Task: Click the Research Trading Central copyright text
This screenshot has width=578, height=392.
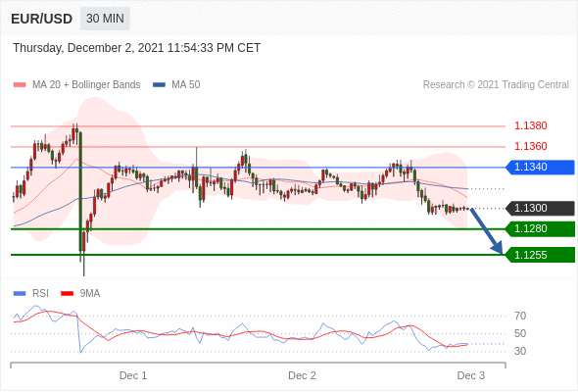Action: pos(496,85)
